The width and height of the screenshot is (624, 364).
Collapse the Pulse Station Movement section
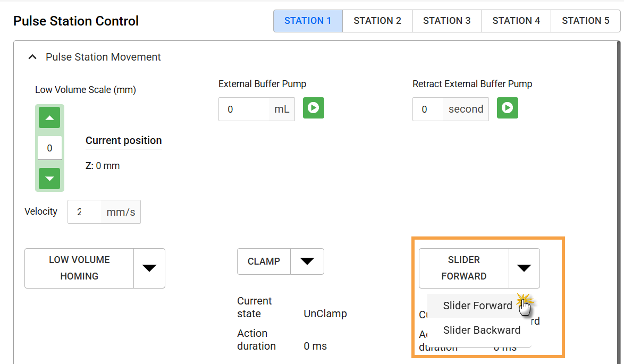(x=33, y=57)
